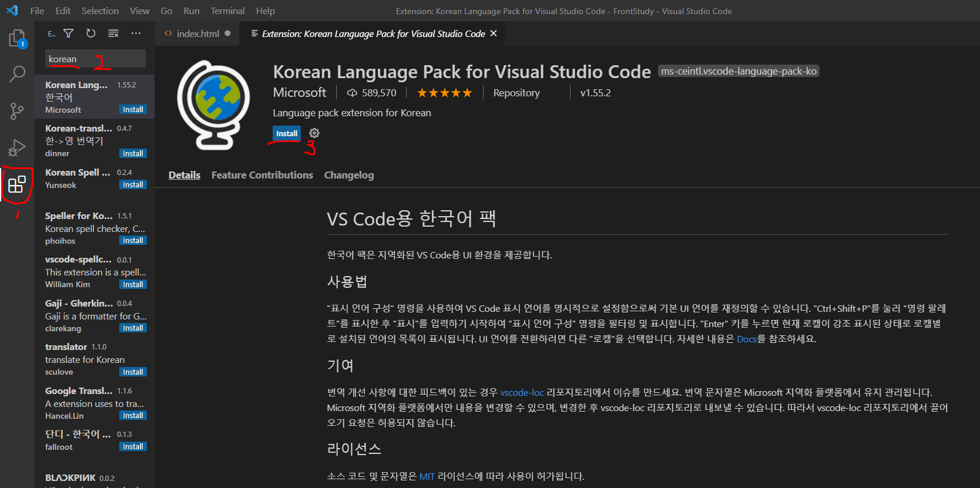Screen dimensions: 980x488
Task: Install the fallroot 한국어 extension
Action: (133, 447)
